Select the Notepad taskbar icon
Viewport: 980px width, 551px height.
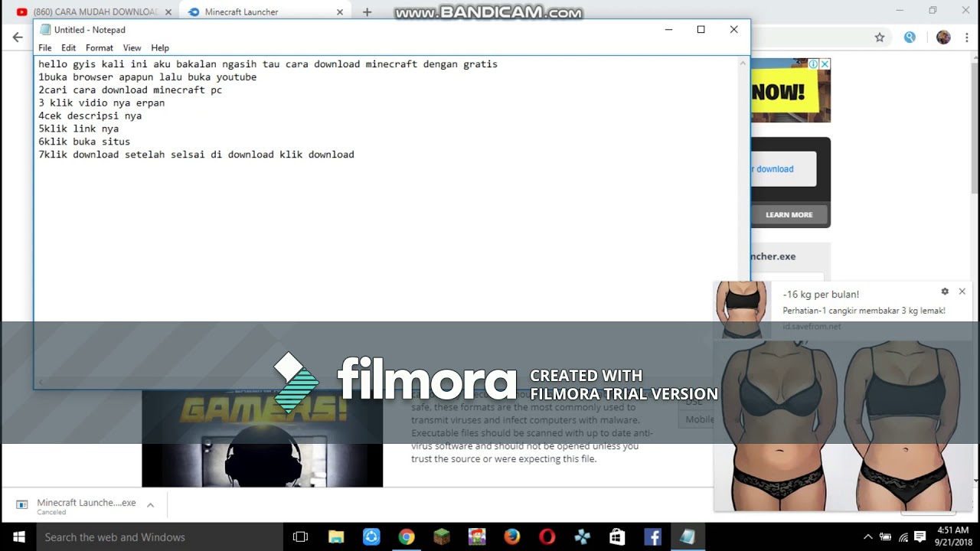[x=688, y=537]
